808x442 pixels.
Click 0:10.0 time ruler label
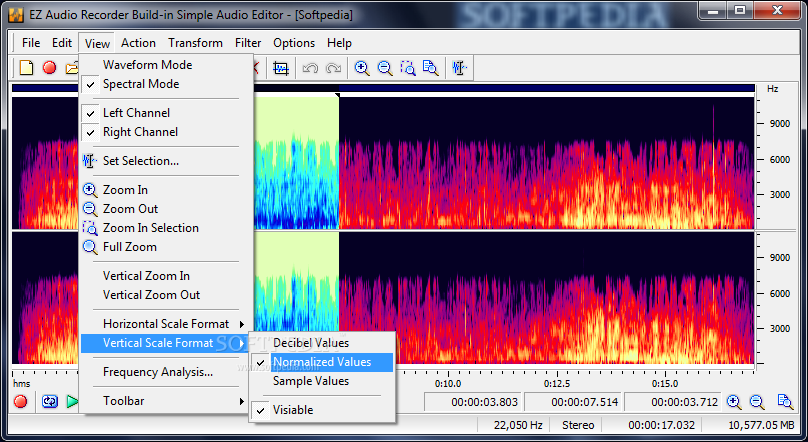click(448, 384)
